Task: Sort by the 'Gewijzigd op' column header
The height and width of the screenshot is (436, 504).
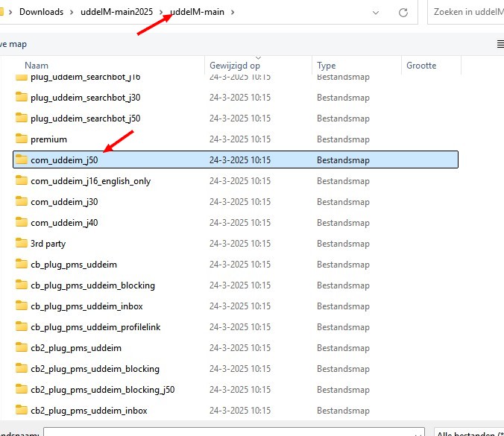Action: pos(235,66)
